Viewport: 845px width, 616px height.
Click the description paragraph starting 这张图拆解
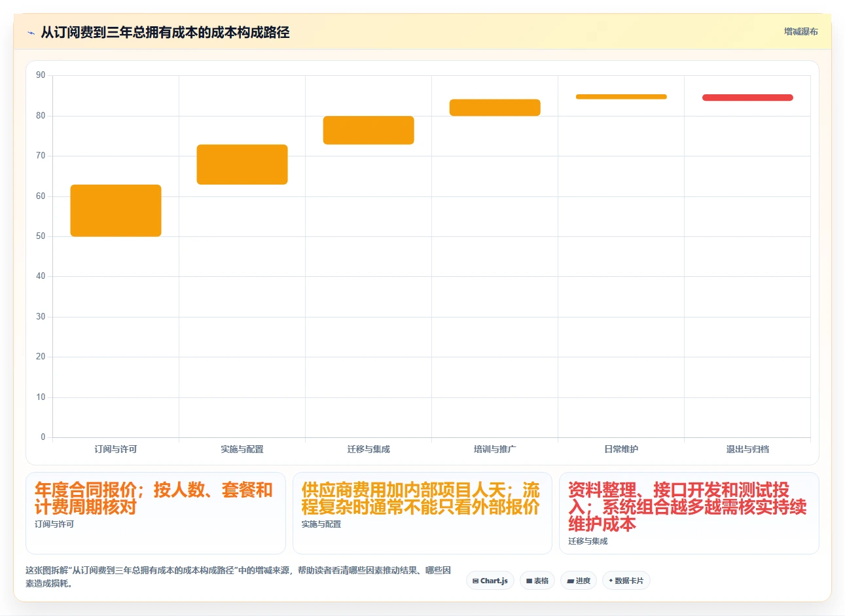click(238, 577)
